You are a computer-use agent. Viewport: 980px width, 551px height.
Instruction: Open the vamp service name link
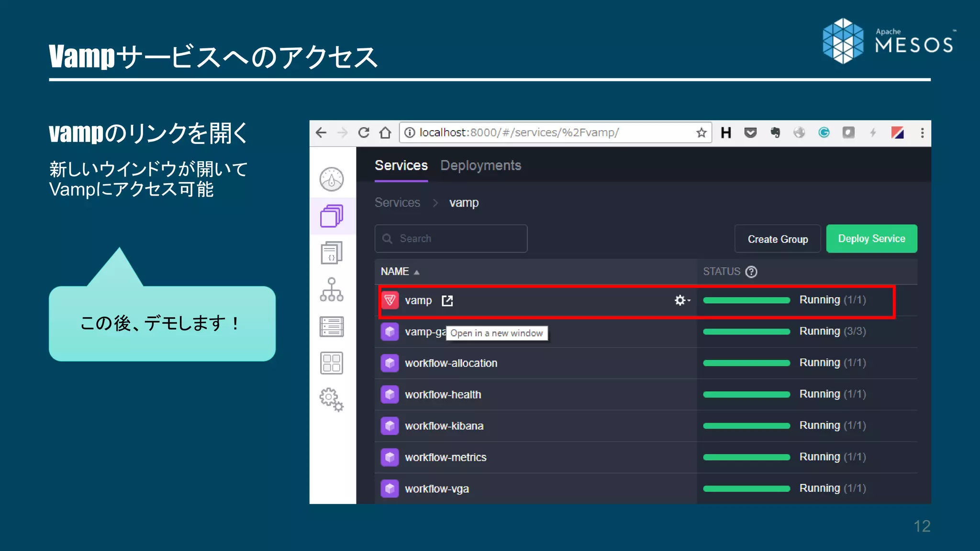418,300
